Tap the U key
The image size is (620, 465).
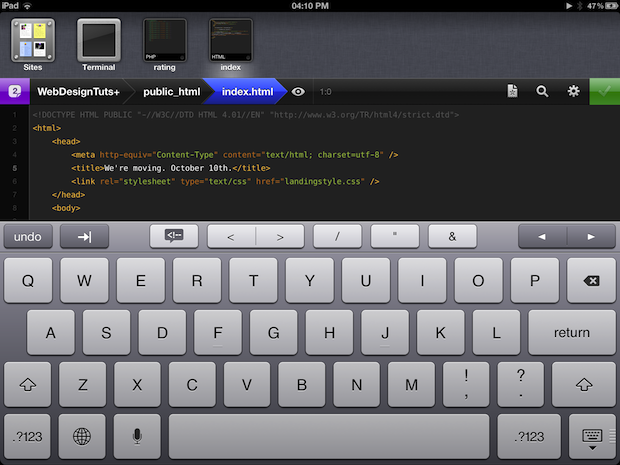coord(366,281)
